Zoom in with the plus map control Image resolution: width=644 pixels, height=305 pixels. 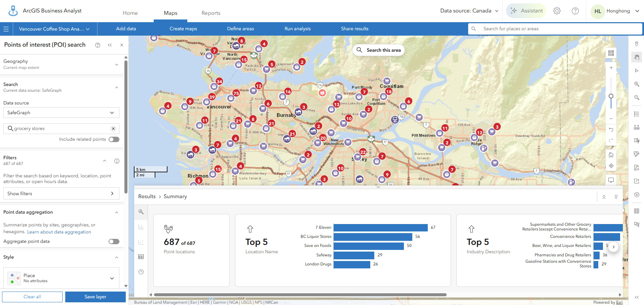(611, 68)
